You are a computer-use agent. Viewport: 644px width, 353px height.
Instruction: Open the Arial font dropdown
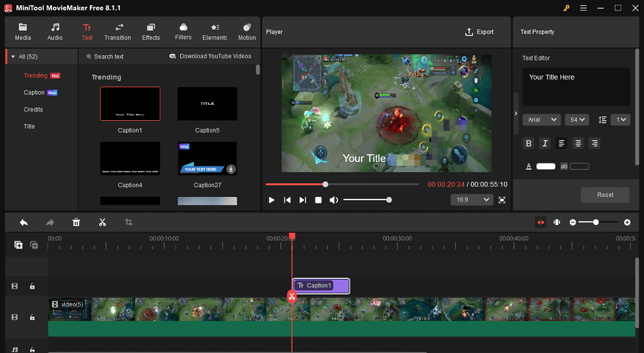[541, 120]
